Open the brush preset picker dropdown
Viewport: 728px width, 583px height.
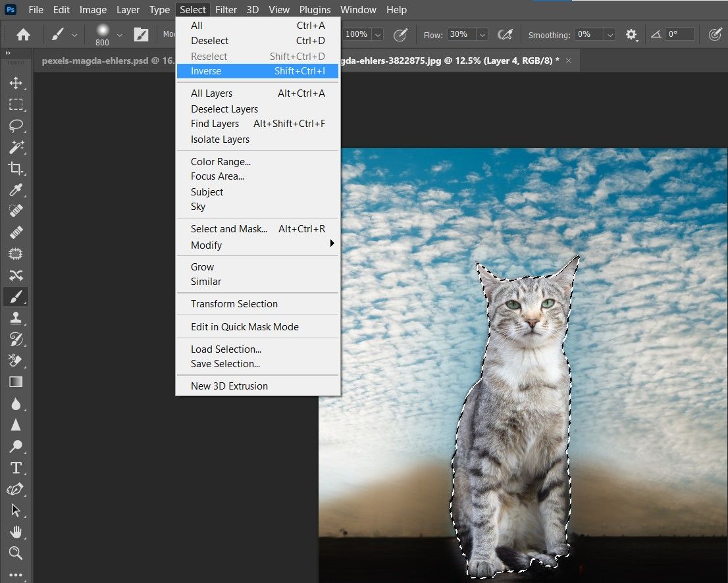click(x=119, y=34)
